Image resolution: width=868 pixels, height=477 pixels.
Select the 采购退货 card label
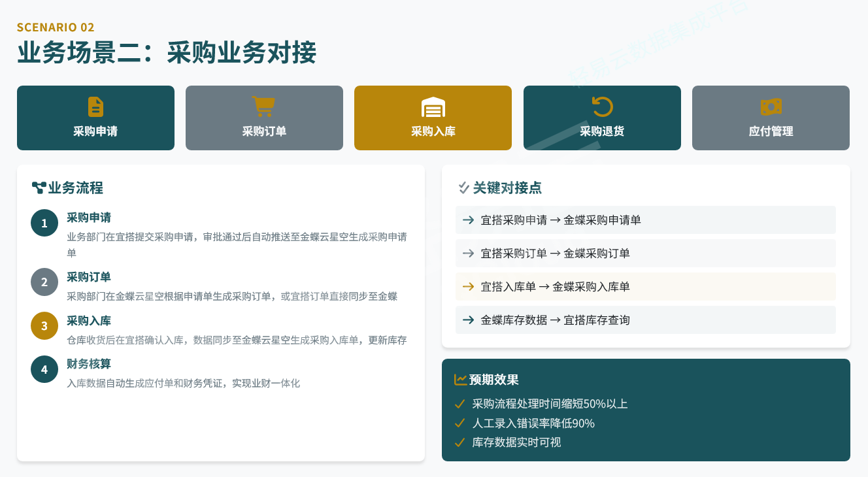(x=602, y=131)
